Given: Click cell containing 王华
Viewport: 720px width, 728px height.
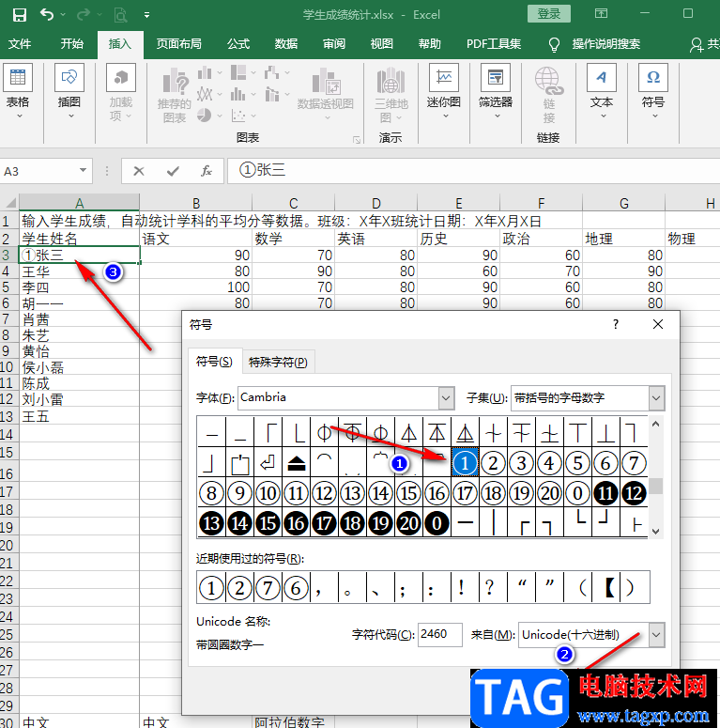Looking at the screenshot, I should 79,271.
